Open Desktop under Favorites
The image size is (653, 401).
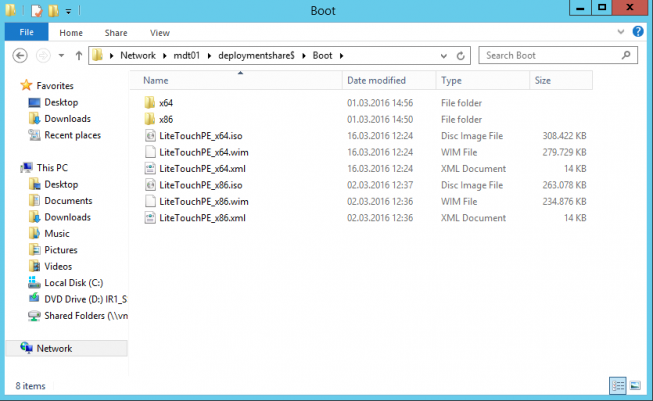click(x=61, y=102)
